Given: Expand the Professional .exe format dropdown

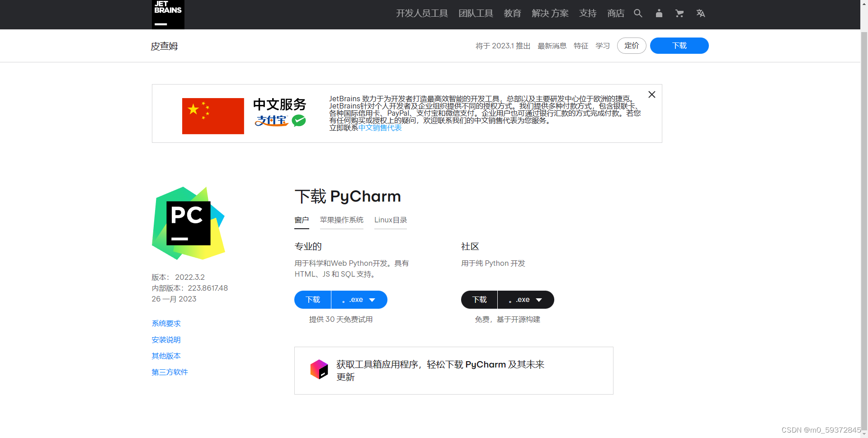Looking at the screenshot, I should [x=359, y=300].
